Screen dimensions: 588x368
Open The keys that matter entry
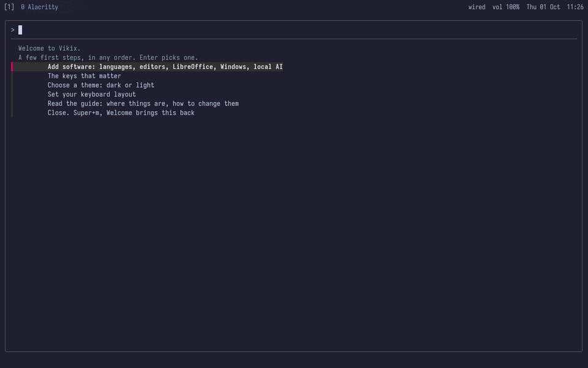85,76
